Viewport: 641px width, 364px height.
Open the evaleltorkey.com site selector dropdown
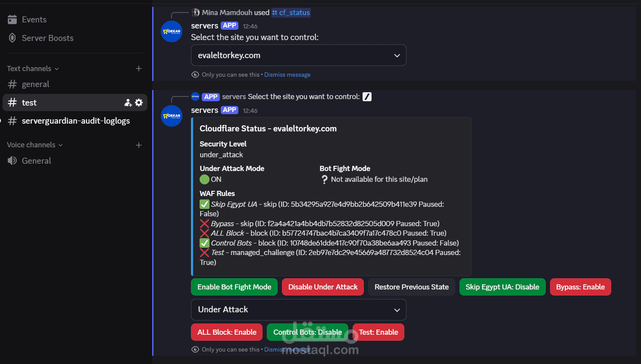click(298, 55)
